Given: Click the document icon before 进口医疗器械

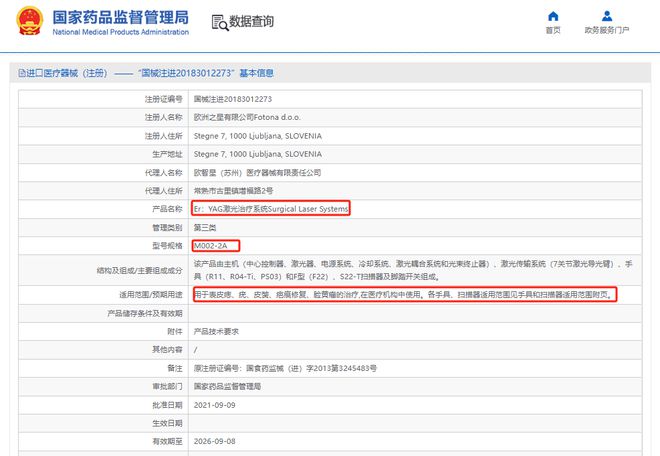Looking at the screenshot, I should point(22,73).
